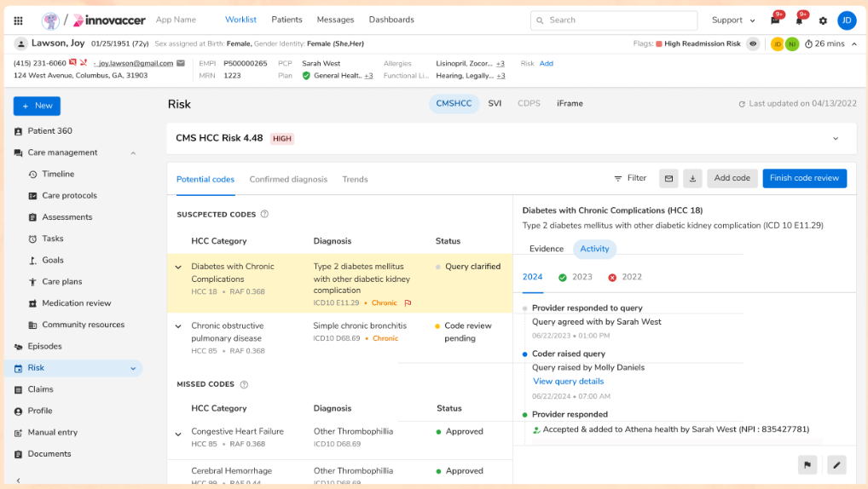868x489 pixels.
Task: Click the 26 mins timer icon
Action: (808, 43)
